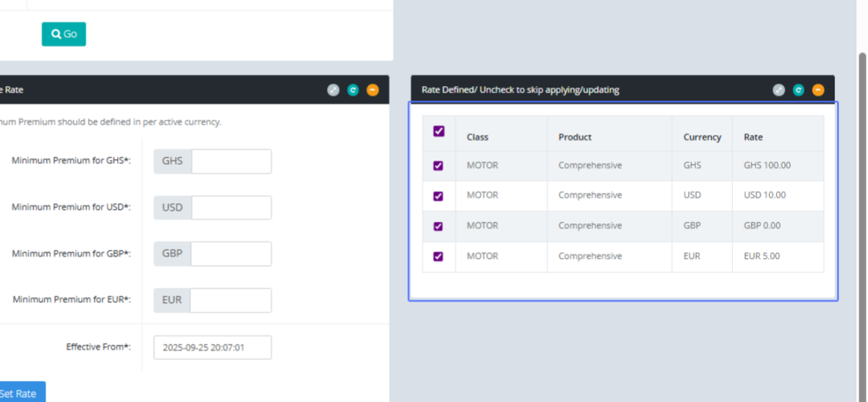Click the gray expand icon on left rate panel
This screenshot has width=868, height=402.
click(x=333, y=90)
